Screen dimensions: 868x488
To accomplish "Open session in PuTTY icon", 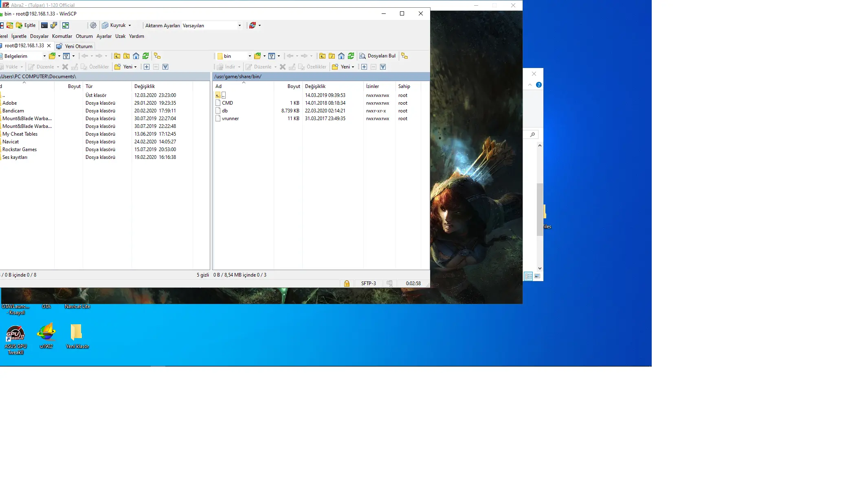I will pyautogui.click(x=54, y=25).
